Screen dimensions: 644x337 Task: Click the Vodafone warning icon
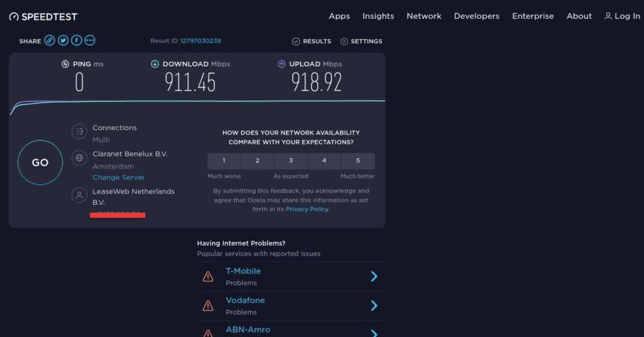tap(208, 306)
